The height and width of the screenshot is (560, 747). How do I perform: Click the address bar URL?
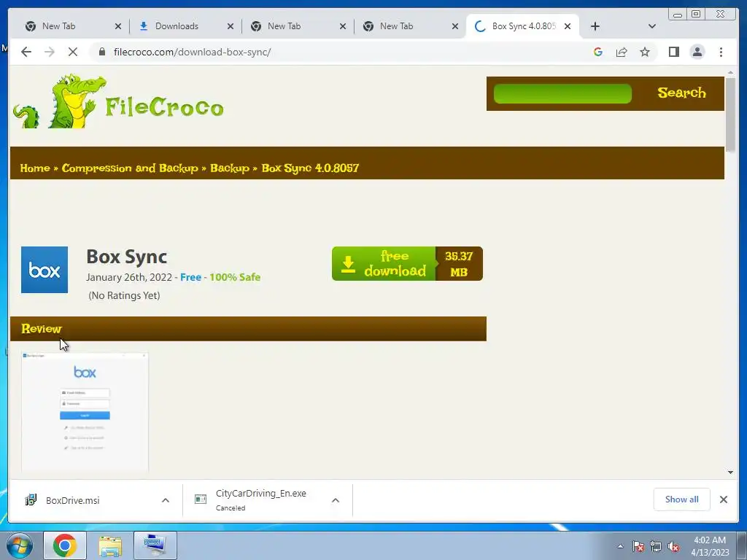pyautogui.click(x=192, y=52)
